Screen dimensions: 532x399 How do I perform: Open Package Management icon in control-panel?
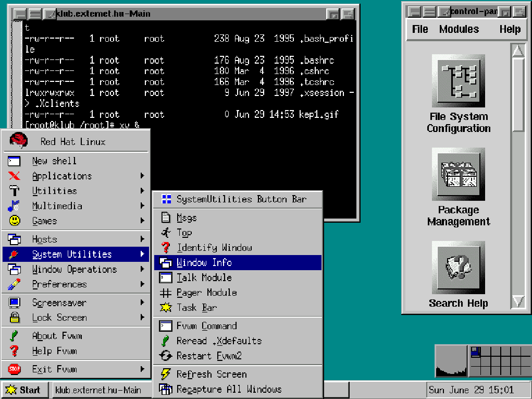click(x=459, y=174)
